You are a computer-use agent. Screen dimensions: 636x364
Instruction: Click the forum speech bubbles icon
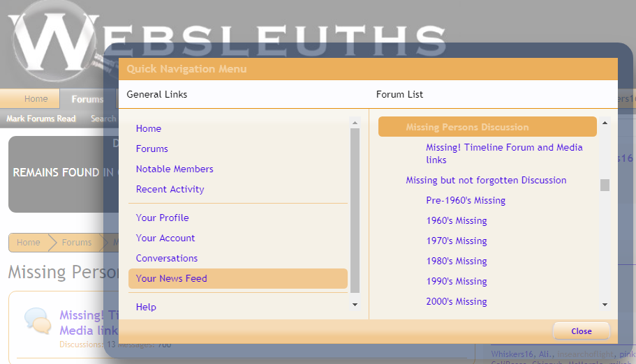pyautogui.click(x=37, y=320)
